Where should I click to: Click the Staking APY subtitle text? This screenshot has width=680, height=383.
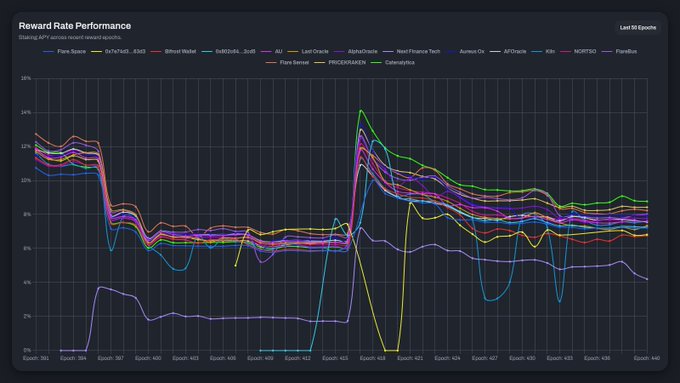[70, 37]
